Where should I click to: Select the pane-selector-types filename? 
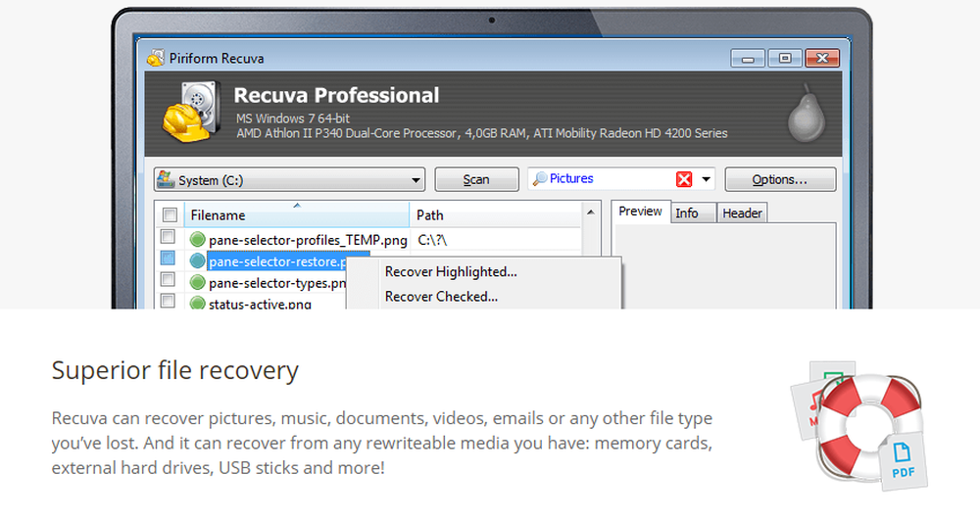[x=277, y=283]
